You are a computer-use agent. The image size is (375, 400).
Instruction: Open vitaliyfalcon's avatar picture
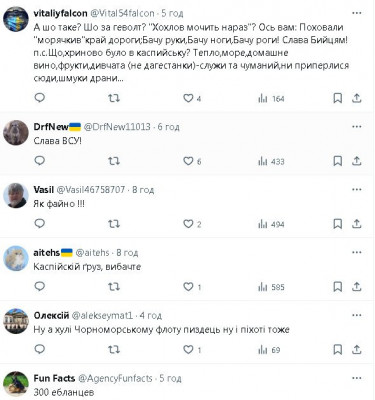(16, 19)
